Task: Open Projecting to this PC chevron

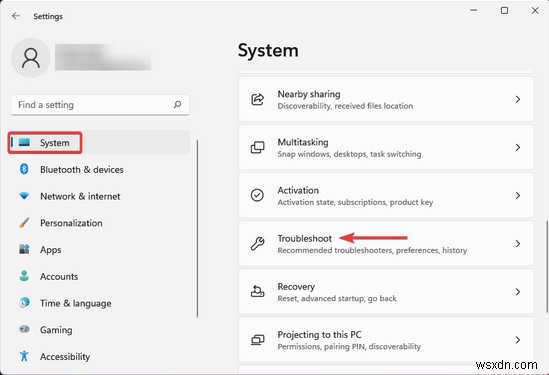Action: (x=517, y=340)
